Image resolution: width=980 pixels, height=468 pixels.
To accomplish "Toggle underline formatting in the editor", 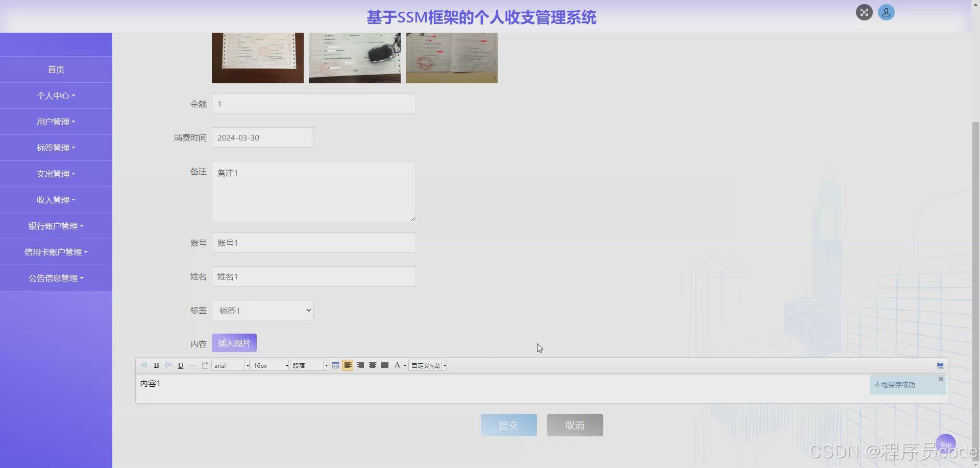I will (x=180, y=365).
